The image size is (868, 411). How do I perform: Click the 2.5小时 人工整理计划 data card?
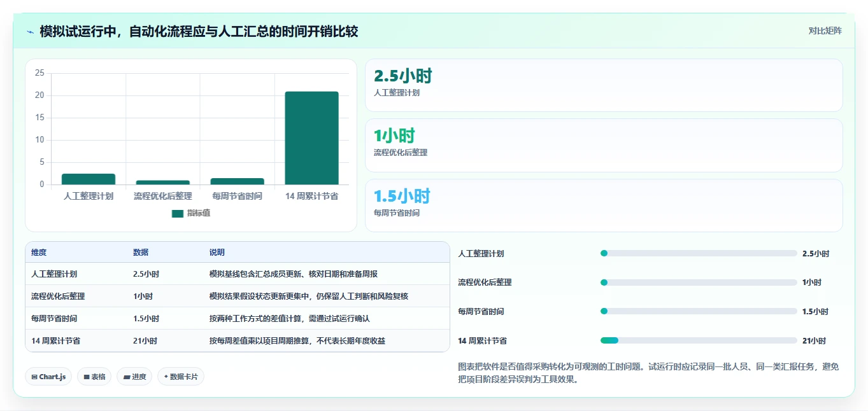[604, 85]
